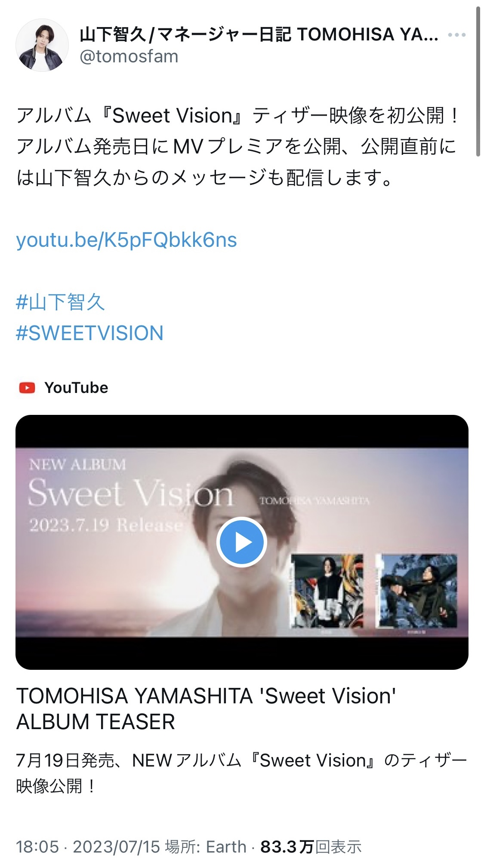Screen dimensions: 484x868
Task: Click the 場所: Earth location label
Action: coord(206,847)
